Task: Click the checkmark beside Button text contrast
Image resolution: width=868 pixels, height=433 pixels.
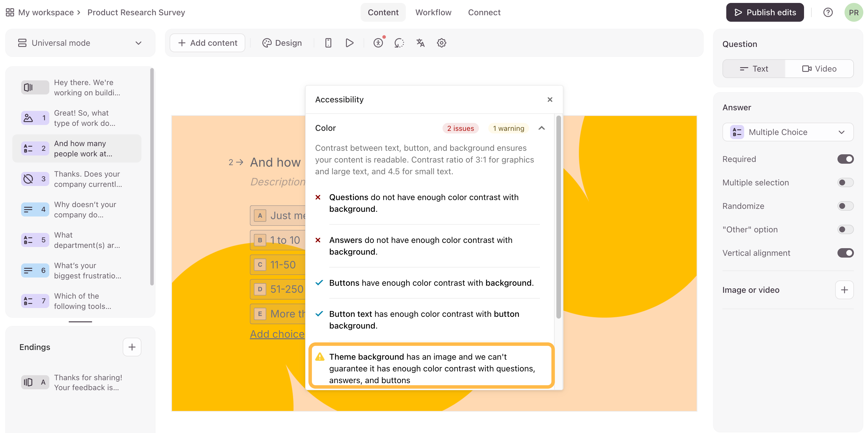Action: pyautogui.click(x=319, y=314)
